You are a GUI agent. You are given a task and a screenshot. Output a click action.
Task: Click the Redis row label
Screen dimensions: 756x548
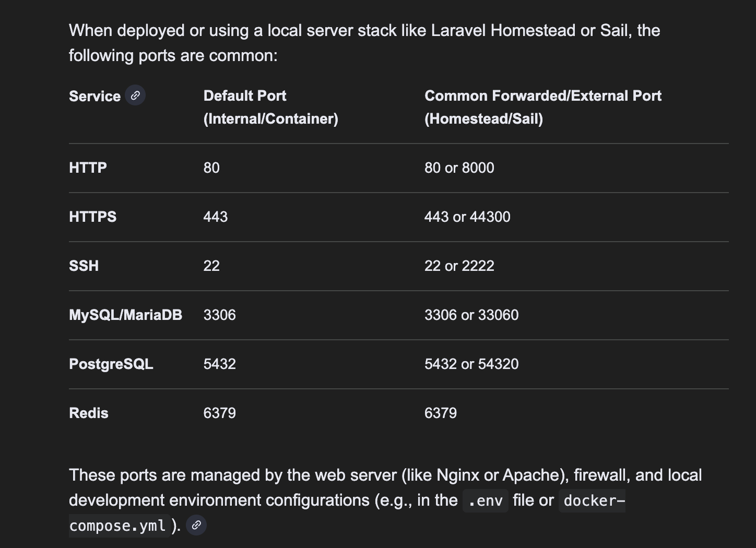[89, 413]
